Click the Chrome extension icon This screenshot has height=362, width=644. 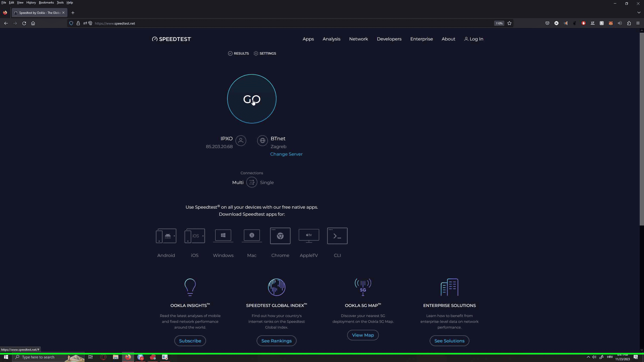(x=280, y=236)
